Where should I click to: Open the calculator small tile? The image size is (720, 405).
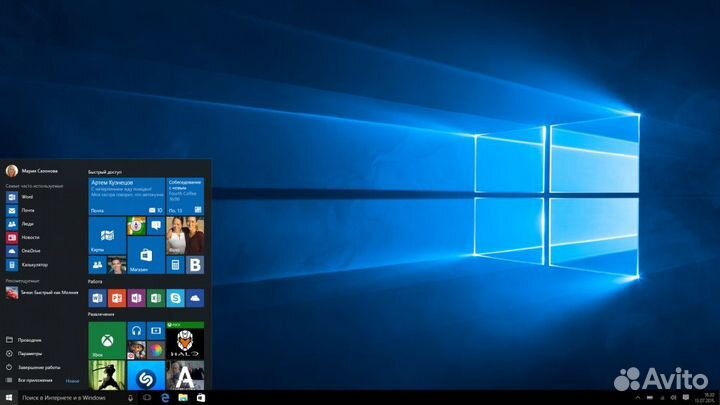pos(175,265)
